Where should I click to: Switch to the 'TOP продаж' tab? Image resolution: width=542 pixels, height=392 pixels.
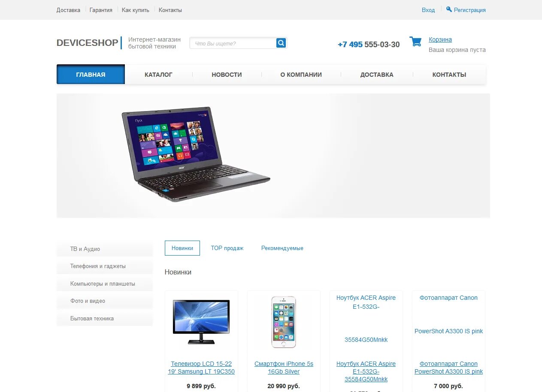tap(227, 248)
